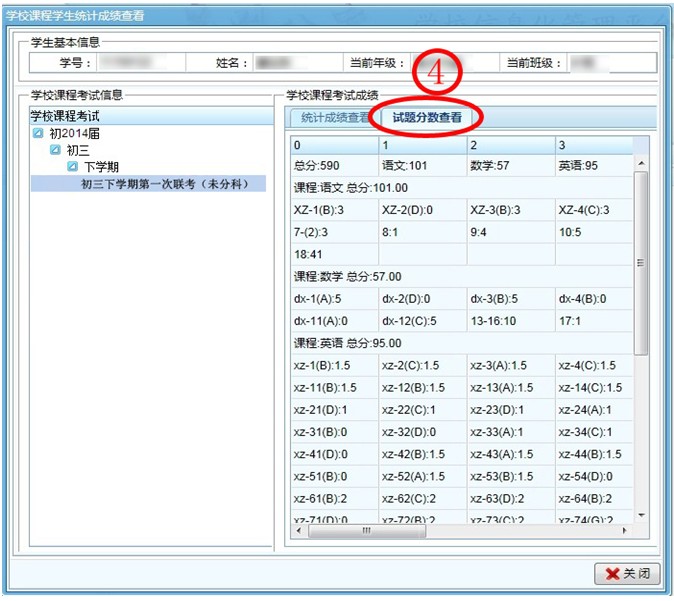This screenshot has height=601, width=674.
Task: Click the horizontal scrollbar left arrow
Action: pos(298,530)
